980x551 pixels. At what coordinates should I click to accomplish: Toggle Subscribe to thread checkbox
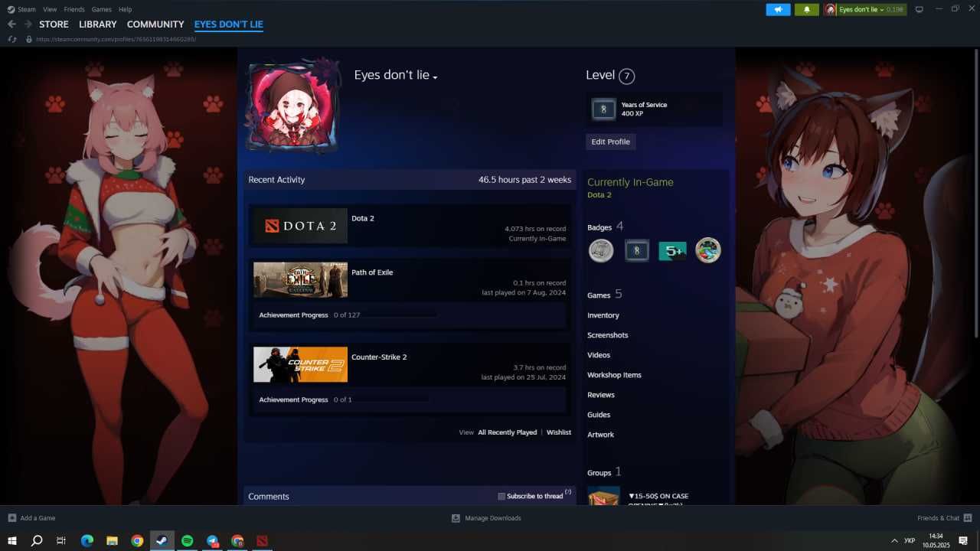point(501,496)
